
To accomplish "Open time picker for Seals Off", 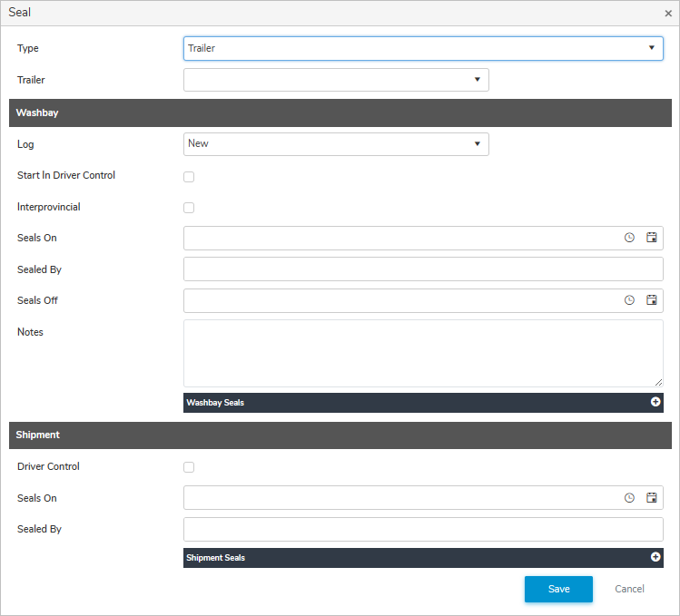I will tap(629, 300).
